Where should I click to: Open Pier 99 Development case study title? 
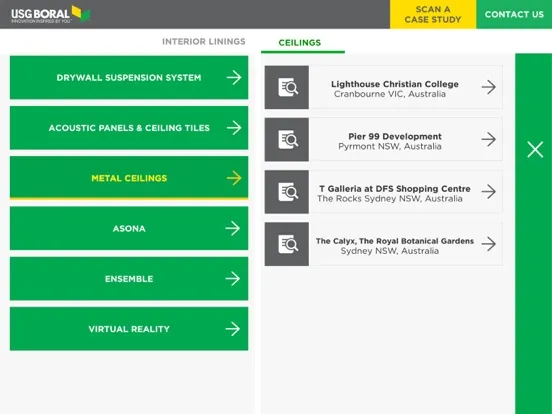pyautogui.click(x=395, y=136)
